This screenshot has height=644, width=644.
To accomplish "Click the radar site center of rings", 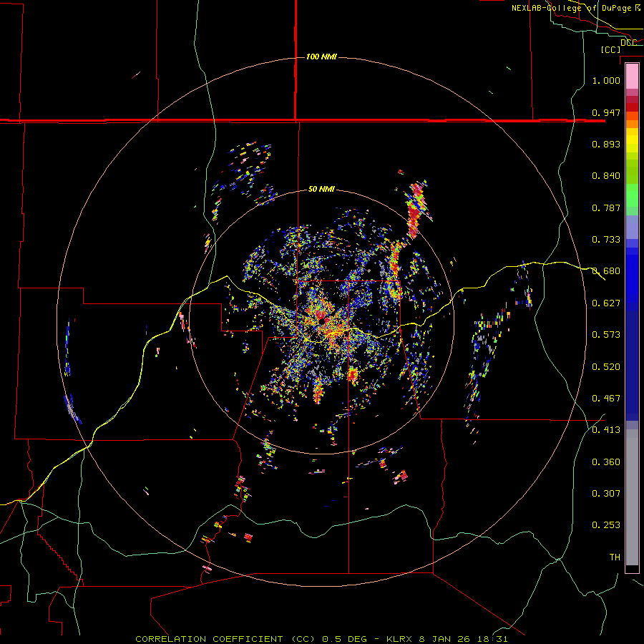I will pos(321,321).
